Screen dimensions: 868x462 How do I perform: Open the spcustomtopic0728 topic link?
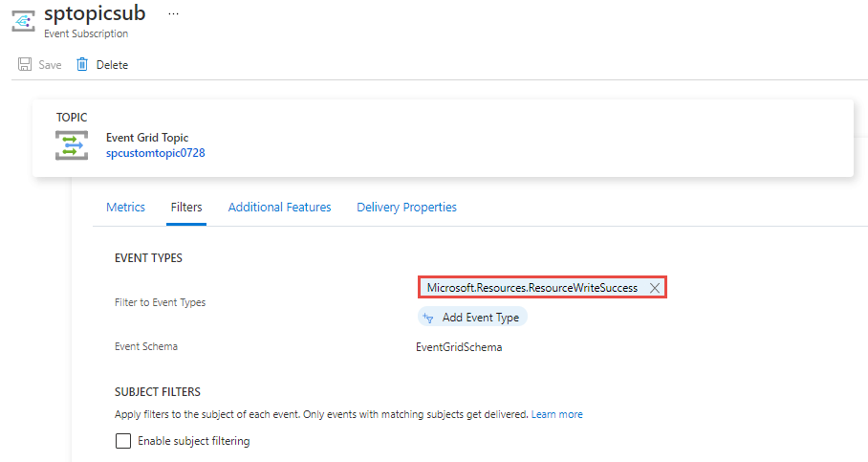[x=155, y=153]
